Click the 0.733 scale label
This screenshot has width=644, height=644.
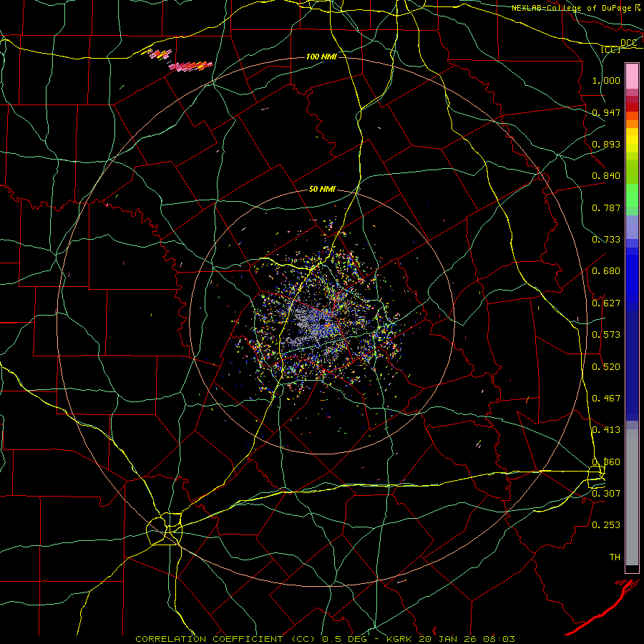(x=606, y=240)
